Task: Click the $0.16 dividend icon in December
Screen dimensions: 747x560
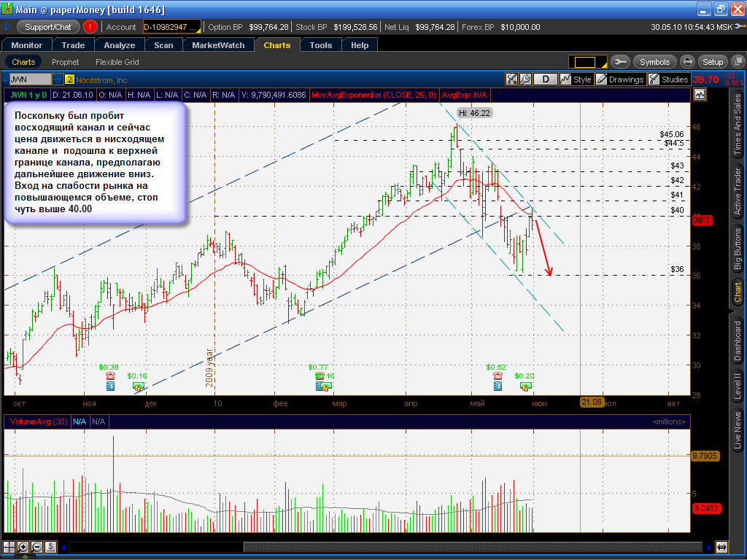Action: [138, 386]
